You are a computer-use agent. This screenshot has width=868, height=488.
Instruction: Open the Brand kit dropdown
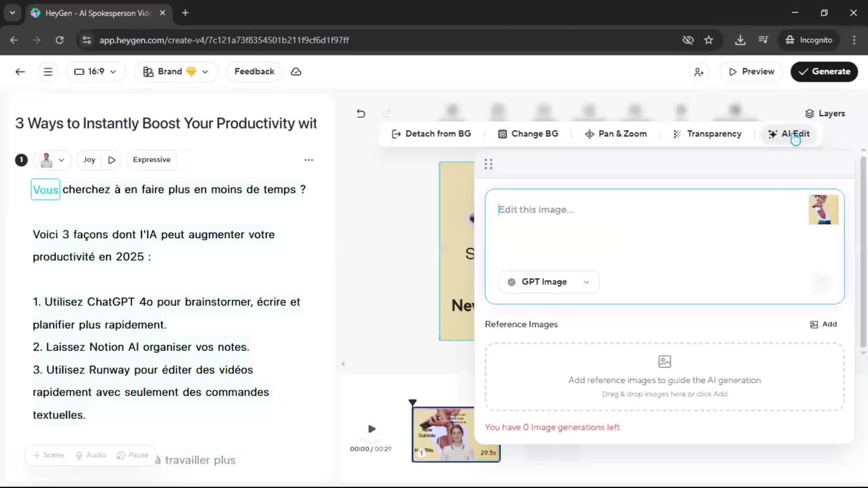coord(176,72)
